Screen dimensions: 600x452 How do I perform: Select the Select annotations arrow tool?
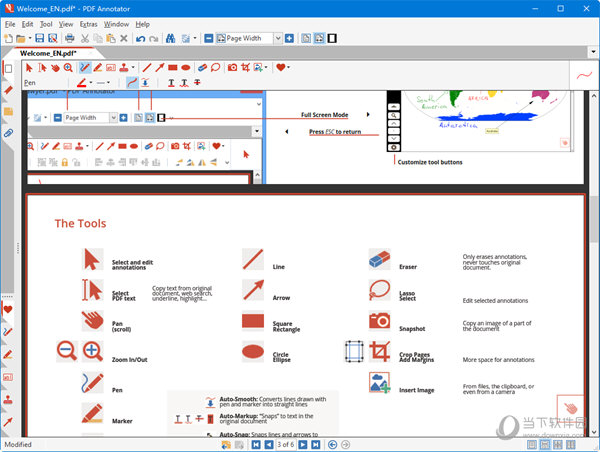click(29, 68)
